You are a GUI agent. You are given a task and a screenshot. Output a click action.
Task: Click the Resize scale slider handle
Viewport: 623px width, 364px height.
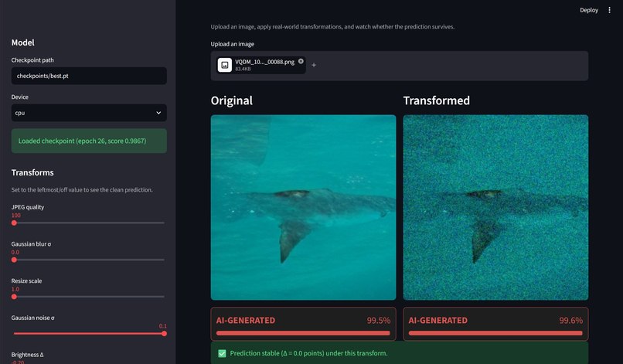[x=15, y=297]
